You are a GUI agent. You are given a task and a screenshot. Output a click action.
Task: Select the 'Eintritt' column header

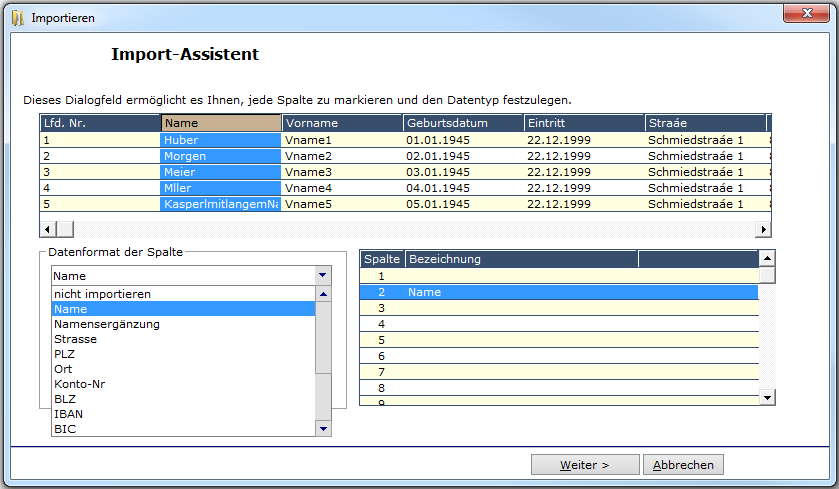click(584, 123)
